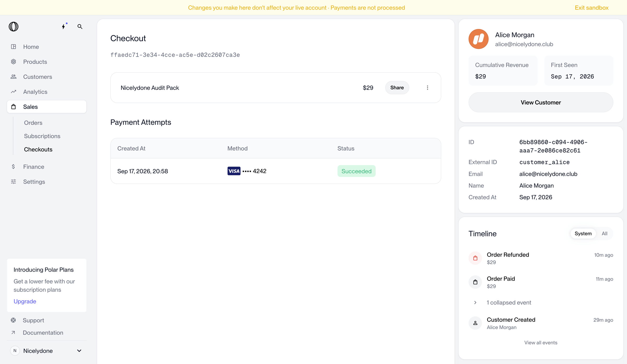Click the First Seen Sep 17, 2026 card
Screen dimensions: 627x364
[578, 70]
